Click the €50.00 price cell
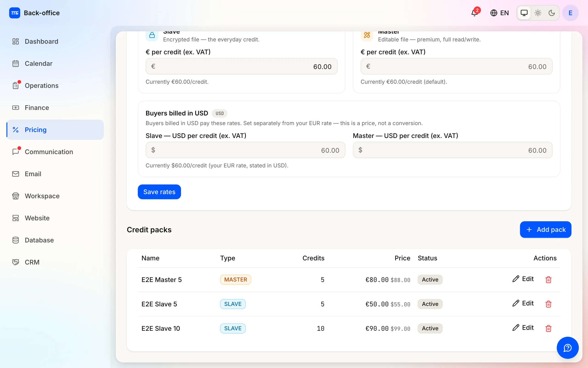This screenshot has width=588, height=368. [x=377, y=304]
